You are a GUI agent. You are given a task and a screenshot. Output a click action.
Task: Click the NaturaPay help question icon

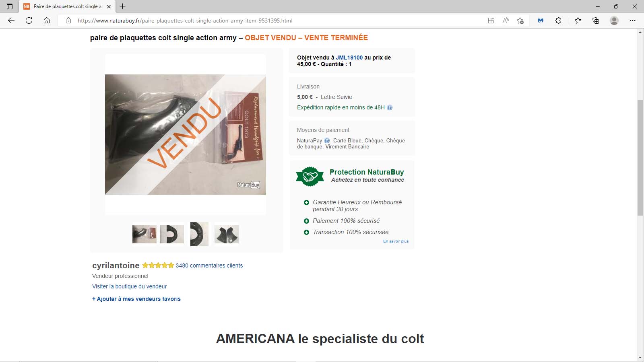pos(327,140)
